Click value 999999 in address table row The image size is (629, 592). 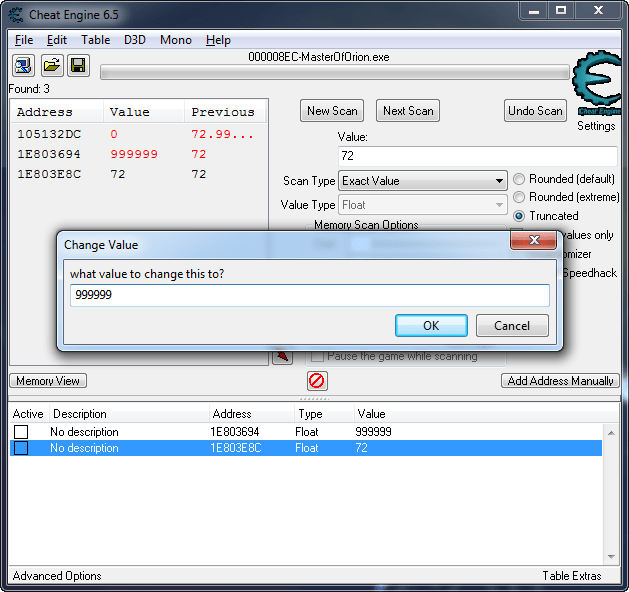(x=373, y=432)
